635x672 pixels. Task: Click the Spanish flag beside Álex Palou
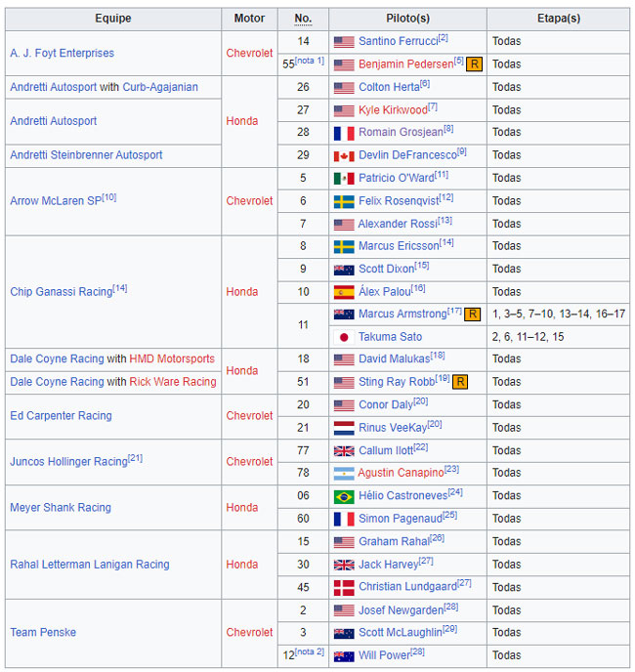click(344, 292)
